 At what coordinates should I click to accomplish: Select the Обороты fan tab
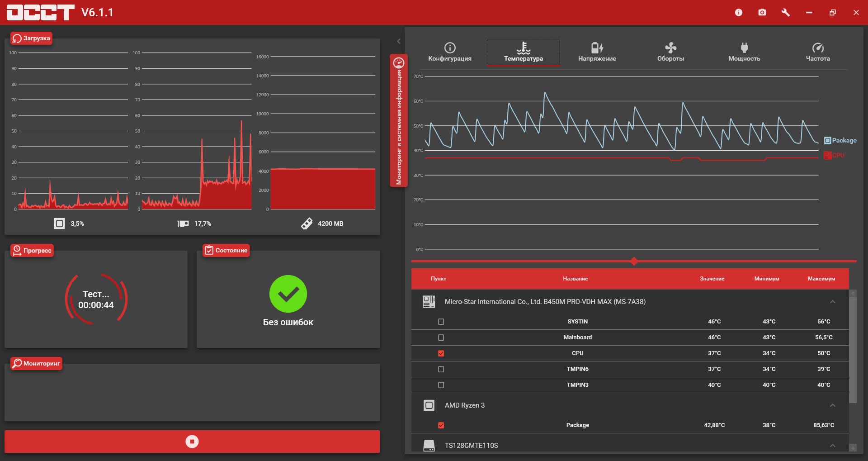670,52
